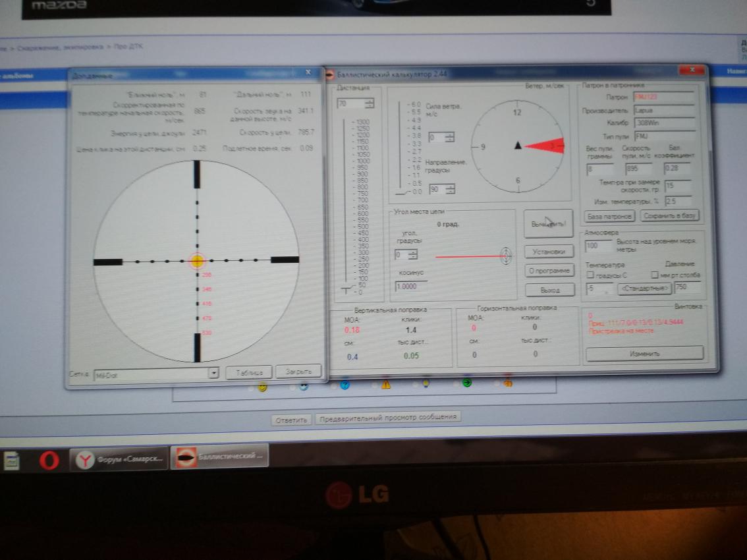This screenshot has width=747, height=560.
Task: Click the blue question mark message icon
Action: 344,385
